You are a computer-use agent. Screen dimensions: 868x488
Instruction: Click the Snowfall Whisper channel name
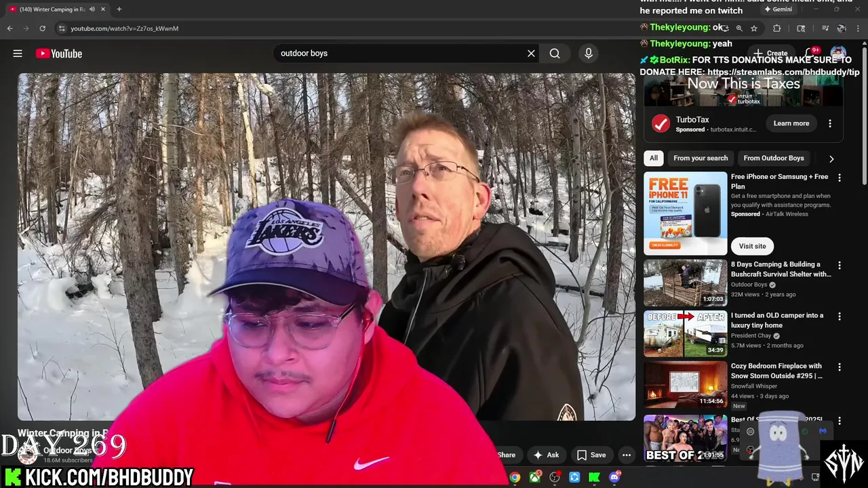point(754,386)
